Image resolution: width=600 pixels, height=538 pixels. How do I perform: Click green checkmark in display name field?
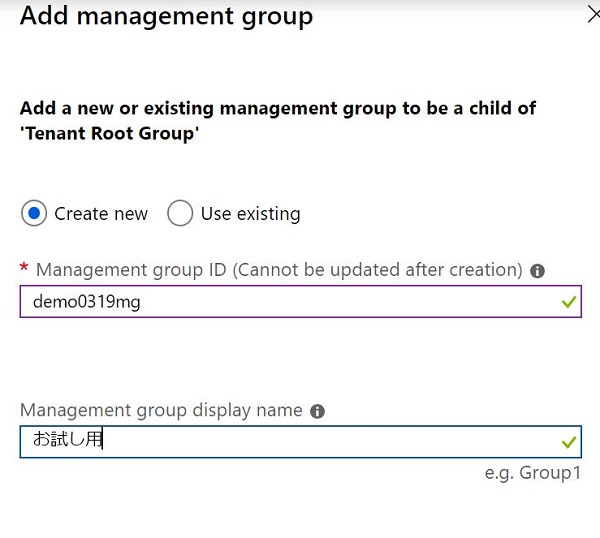click(x=569, y=442)
